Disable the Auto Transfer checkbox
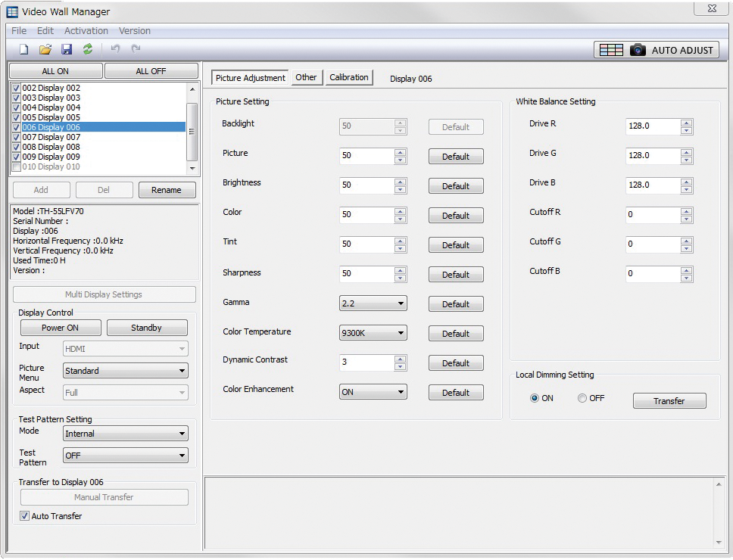The image size is (733, 560). [25, 516]
